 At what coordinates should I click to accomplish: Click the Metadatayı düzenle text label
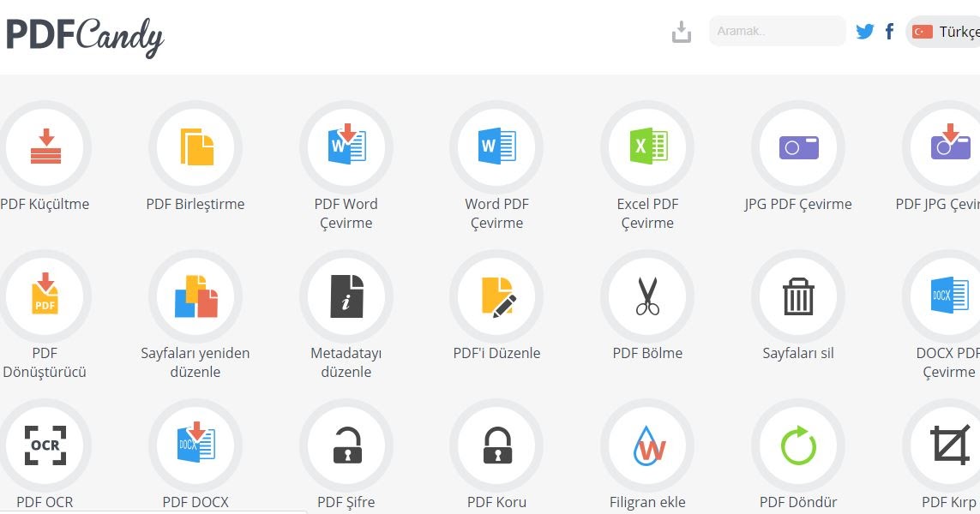(346, 362)
